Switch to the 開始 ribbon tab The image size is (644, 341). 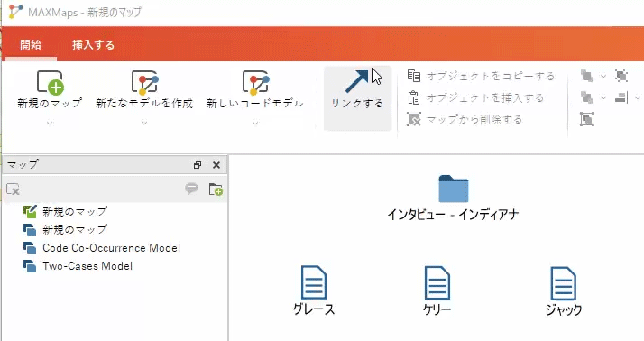31,44
